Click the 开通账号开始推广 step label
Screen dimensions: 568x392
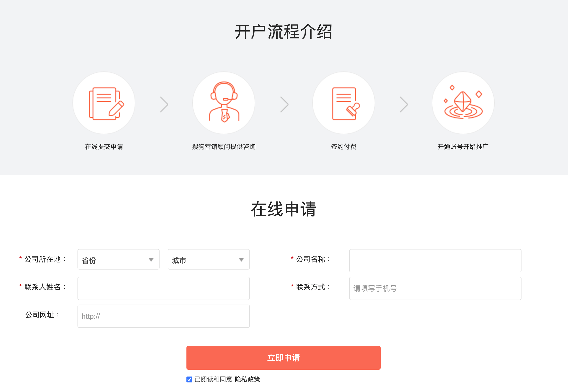coord(463,147)
